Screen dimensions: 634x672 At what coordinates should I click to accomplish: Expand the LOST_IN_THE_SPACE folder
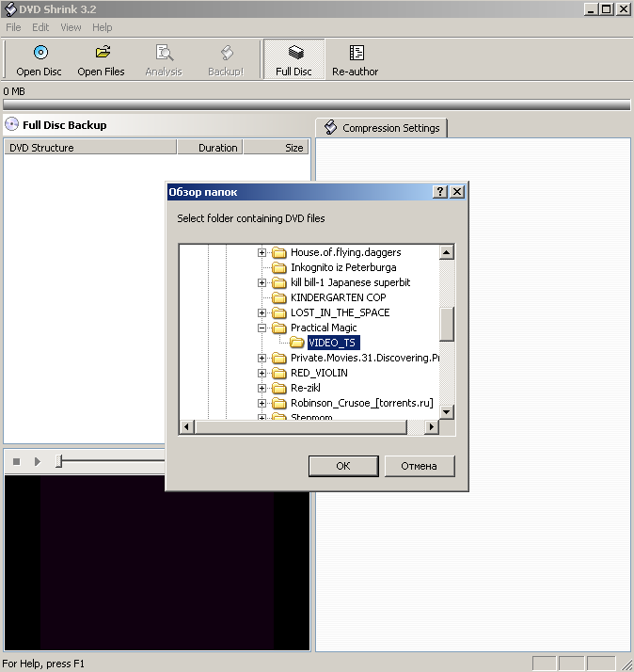262,312
